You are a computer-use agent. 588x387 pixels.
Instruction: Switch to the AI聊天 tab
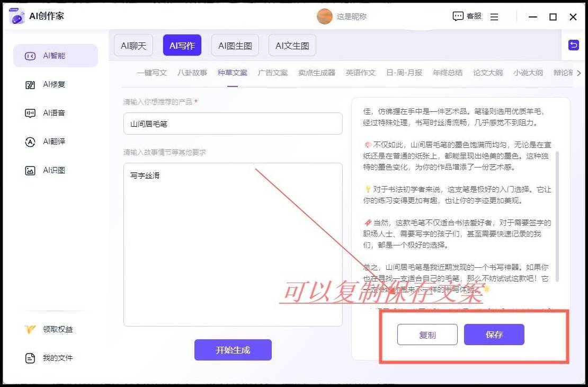(x=133, y=46)
